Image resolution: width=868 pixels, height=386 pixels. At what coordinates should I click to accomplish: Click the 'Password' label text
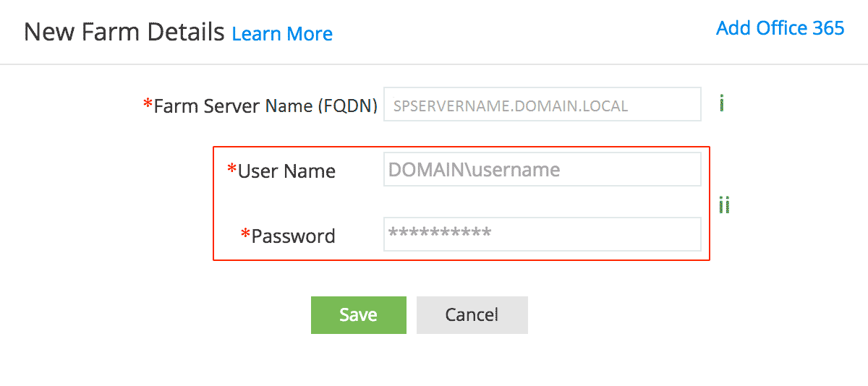click(293, 236)
